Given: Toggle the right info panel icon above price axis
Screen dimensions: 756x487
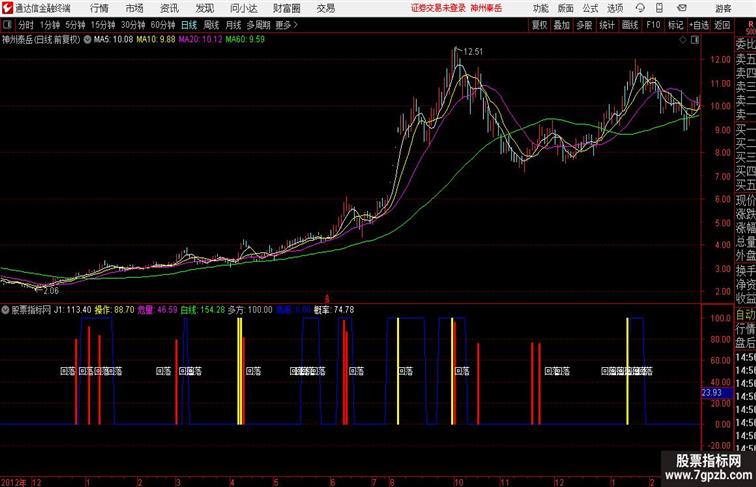Looking at the screenshot, I should click(695, 40).
